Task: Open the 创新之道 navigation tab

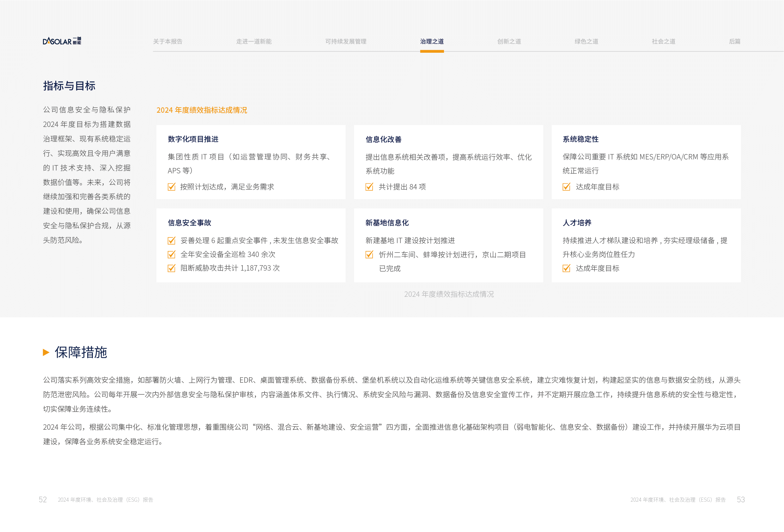Action: (509, 41)
